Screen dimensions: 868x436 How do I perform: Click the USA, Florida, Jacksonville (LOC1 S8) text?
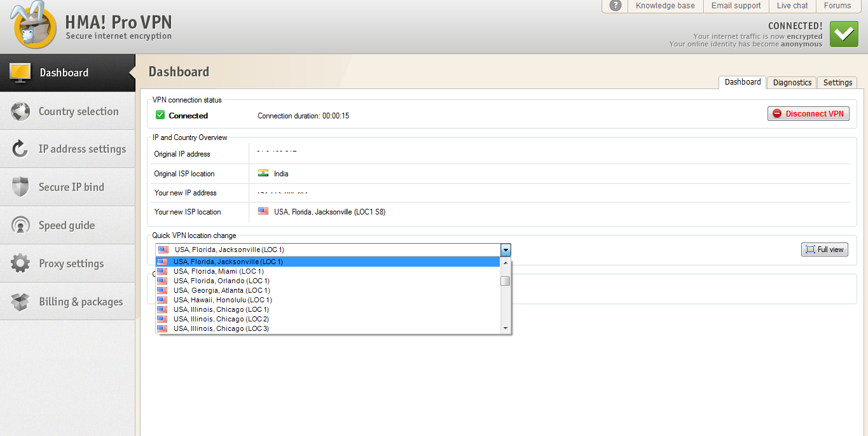329,212
